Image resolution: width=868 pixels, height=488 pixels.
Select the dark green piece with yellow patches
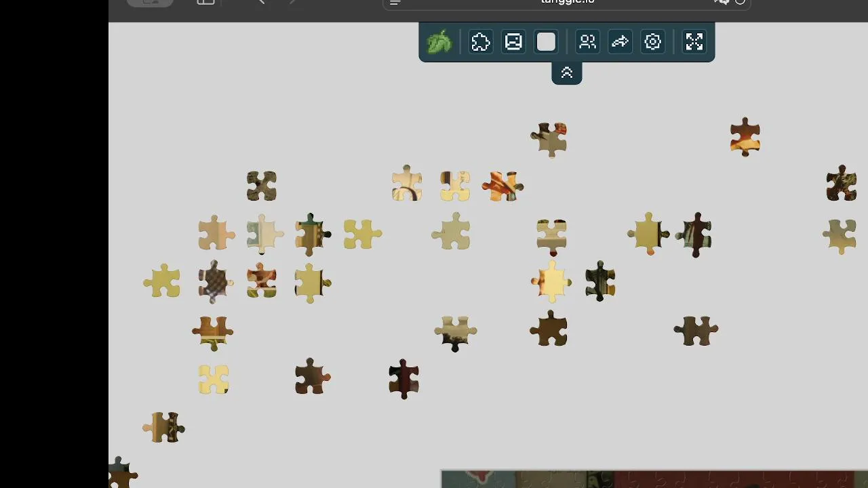click(x=600, y=281)
